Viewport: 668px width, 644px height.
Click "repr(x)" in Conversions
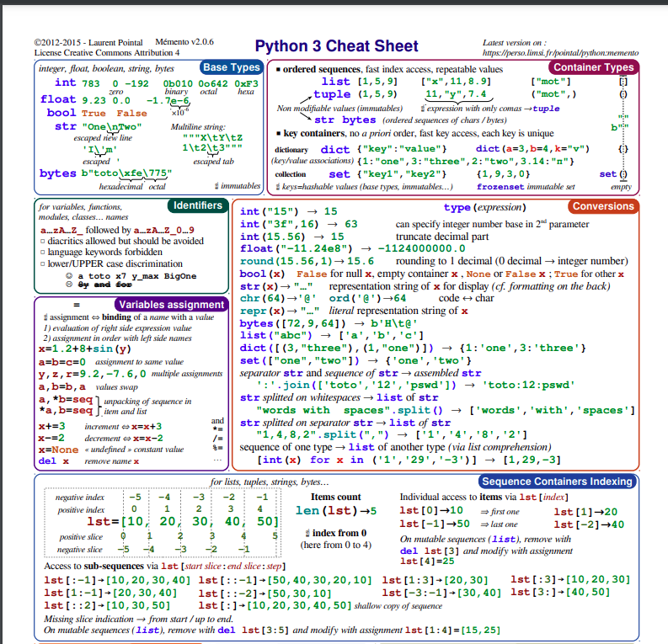(262, 311)
